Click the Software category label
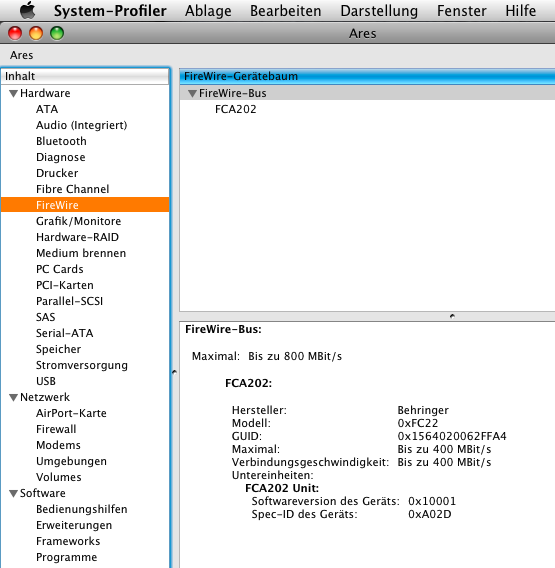The image size is (555, 568). click(42, 493)
